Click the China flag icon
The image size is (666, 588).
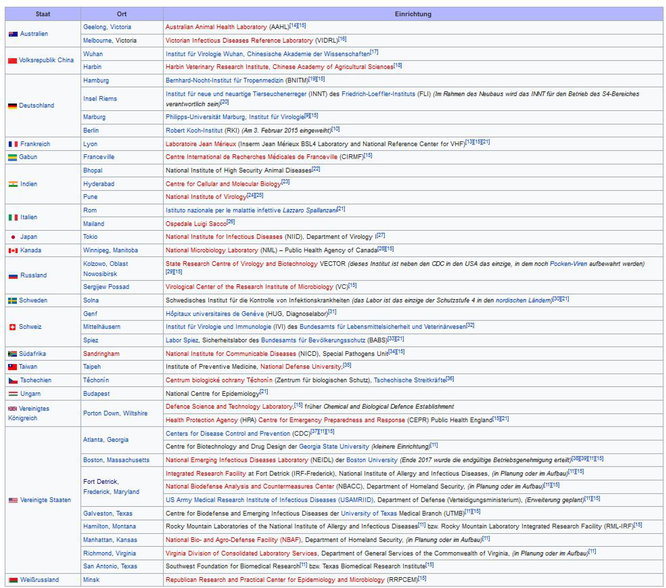tap(13, 60)
